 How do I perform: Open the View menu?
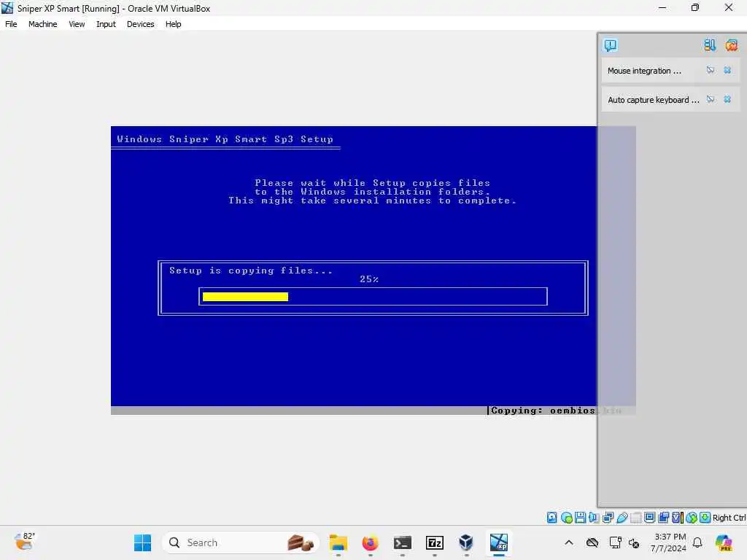(77, 24)
